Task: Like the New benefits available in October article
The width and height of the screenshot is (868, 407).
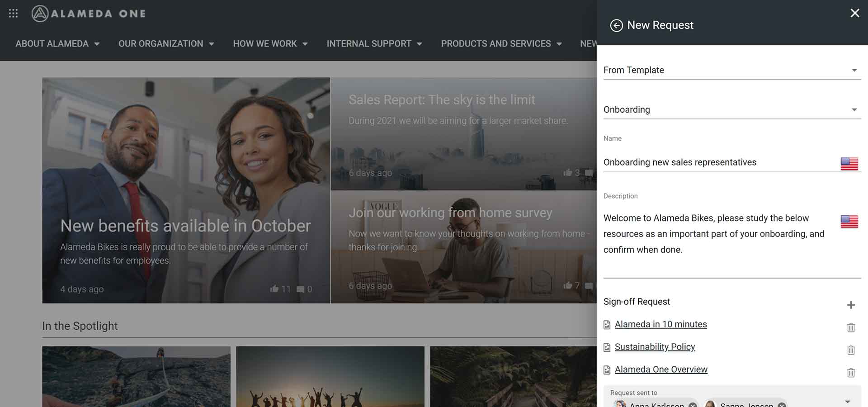Action: pyautogui.click(x=274, y=289)
